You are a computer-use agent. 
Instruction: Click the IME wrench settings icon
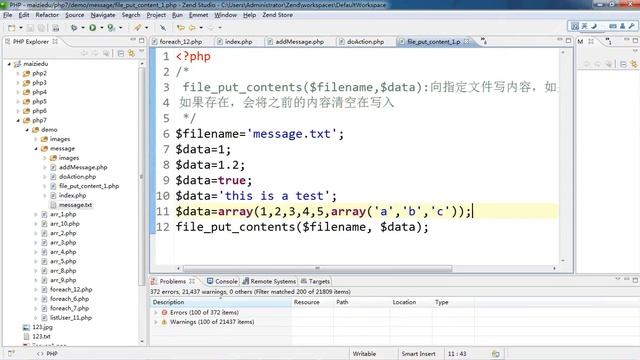point(632,26)
